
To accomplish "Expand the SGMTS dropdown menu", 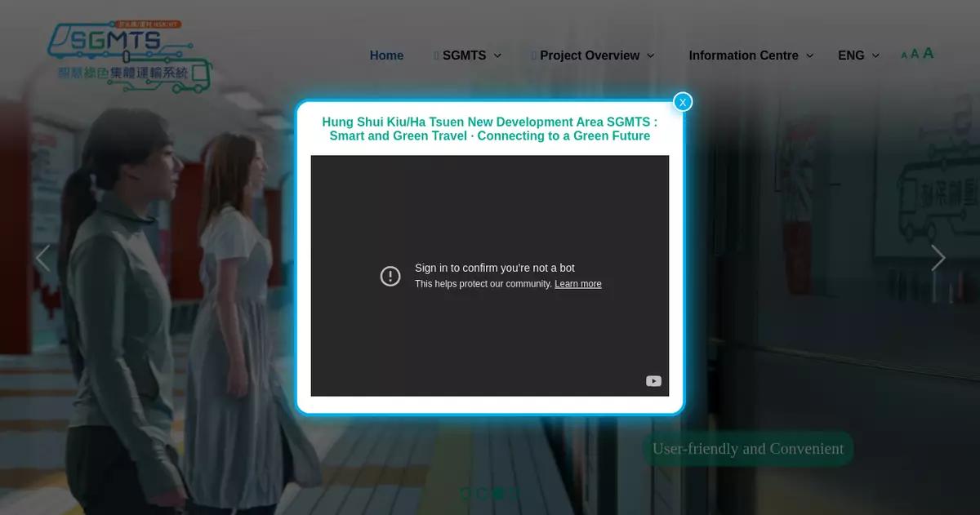I will (468, 55).
